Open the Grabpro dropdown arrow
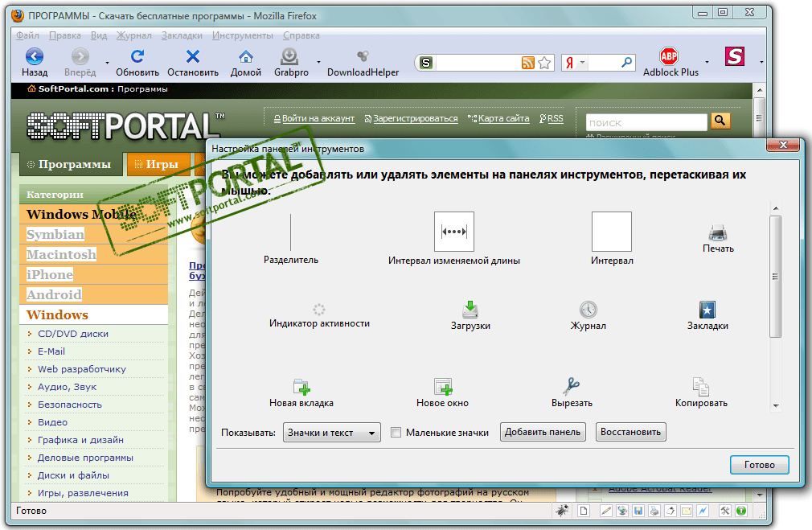The height and width of the screenshot is (530, 812). [318, 63]
